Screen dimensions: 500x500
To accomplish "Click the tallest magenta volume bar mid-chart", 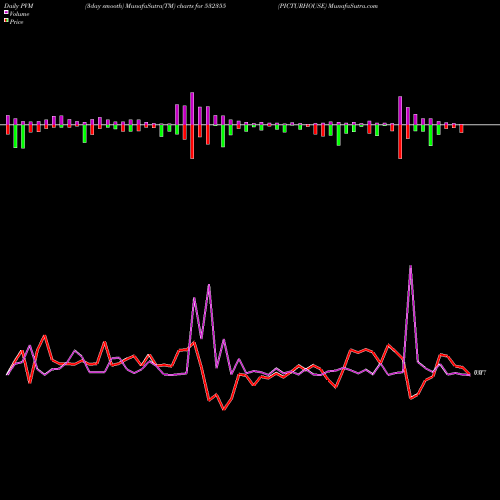I will coord(192,109).
